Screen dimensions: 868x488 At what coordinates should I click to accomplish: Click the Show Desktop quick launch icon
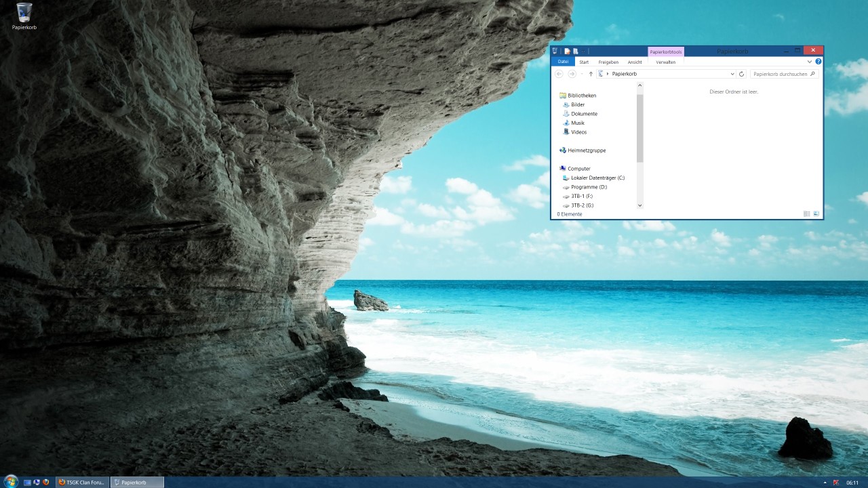tap(28, 483)
